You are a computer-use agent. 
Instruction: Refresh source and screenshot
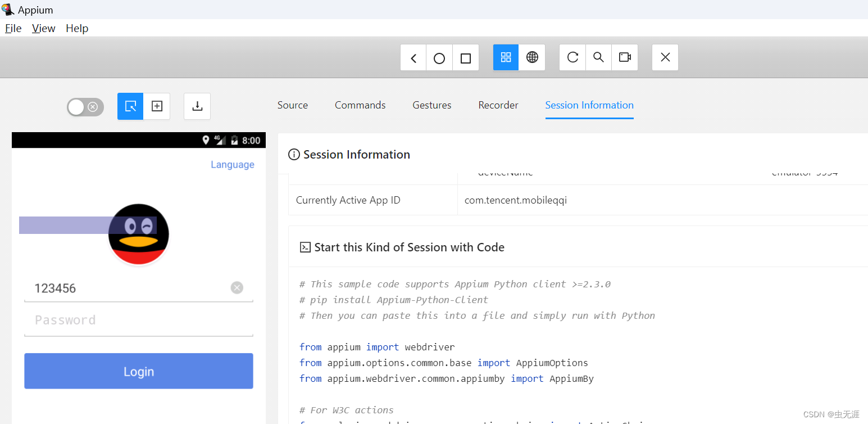pos(572,57)
